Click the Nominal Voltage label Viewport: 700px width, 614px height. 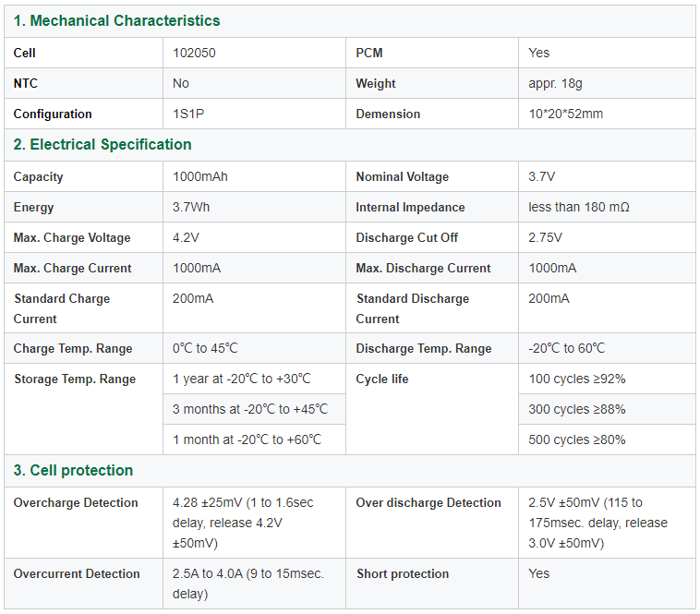pos(402,176)
